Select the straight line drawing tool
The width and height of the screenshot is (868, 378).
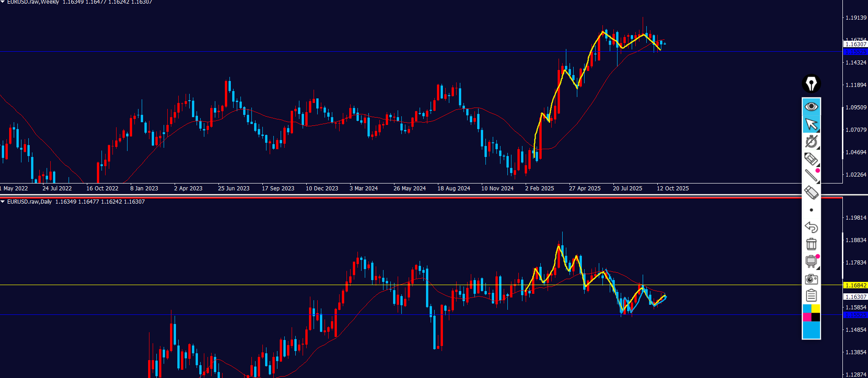coord(811,176)
